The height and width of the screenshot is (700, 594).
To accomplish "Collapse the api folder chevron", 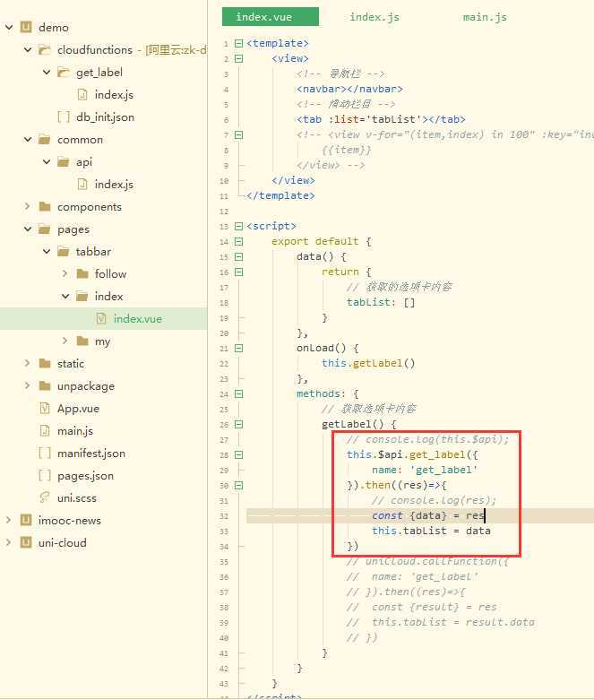I will pos(47,161).
